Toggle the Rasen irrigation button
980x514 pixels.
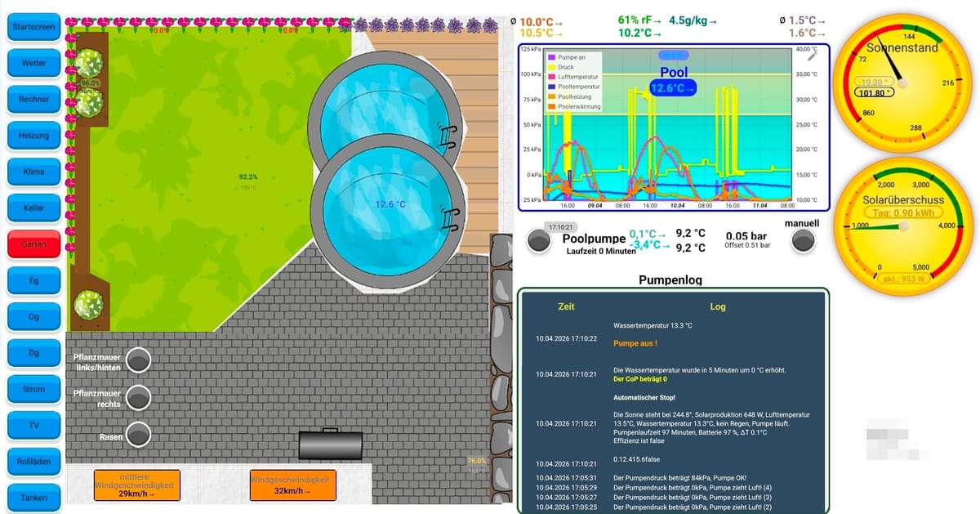coord(139,434)
